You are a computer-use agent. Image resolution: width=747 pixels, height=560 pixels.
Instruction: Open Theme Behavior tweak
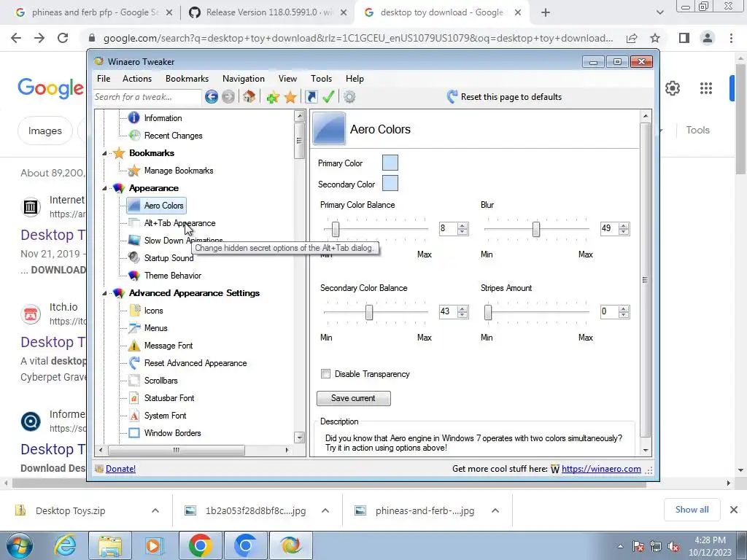(x=172, y=276)
